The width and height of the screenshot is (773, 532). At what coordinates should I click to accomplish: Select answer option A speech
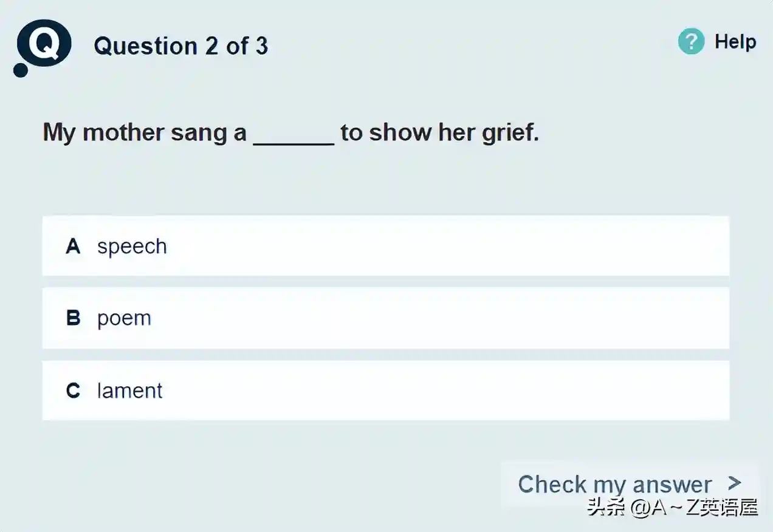(x=385, y=246)
